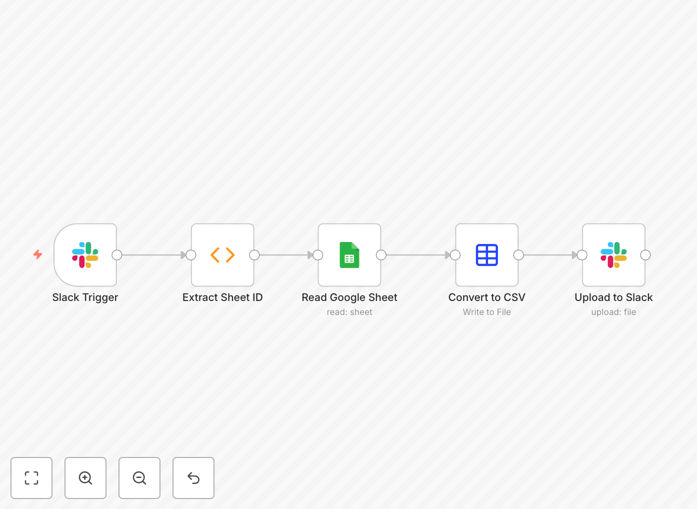The image size is (697, 509).
Task: Open the Extract Sheet ID code node
Action: (x=223, y=255)
